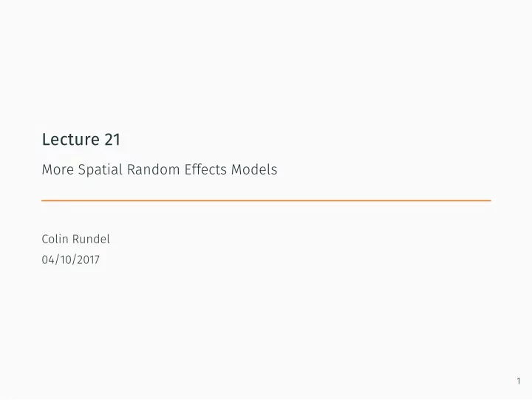This screenshot has height=400, width=532.
Task: Click the slide number "1" in the corner
Action: 519,381
